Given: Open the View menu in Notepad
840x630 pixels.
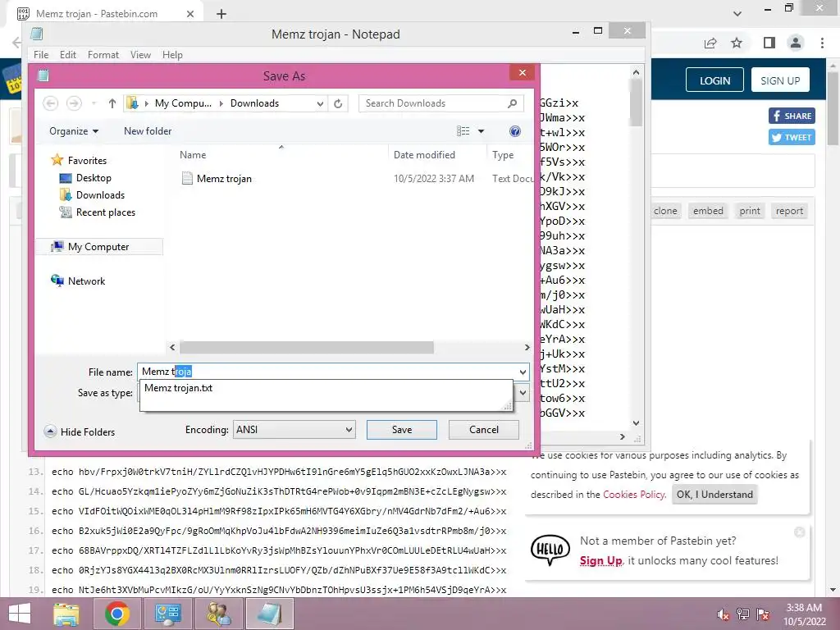Looking at the screenshot, I should [140, 55].
